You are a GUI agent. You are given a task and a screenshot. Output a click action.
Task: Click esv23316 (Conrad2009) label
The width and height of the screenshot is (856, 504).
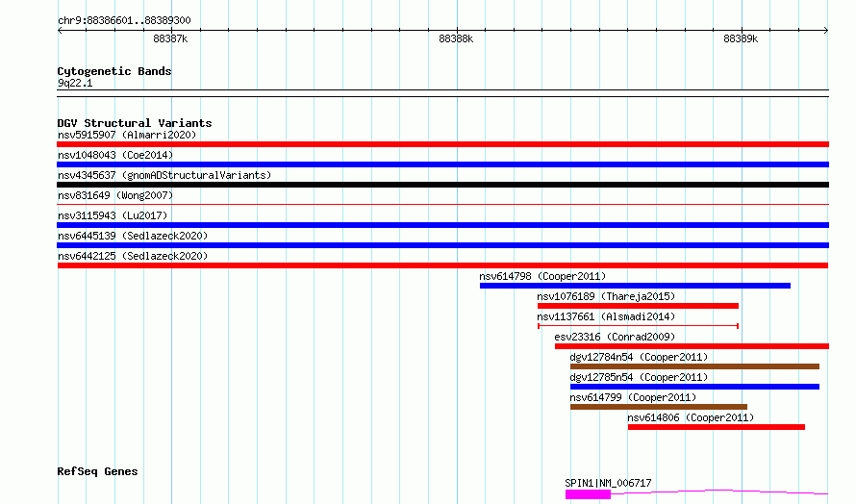click(615, 337)
